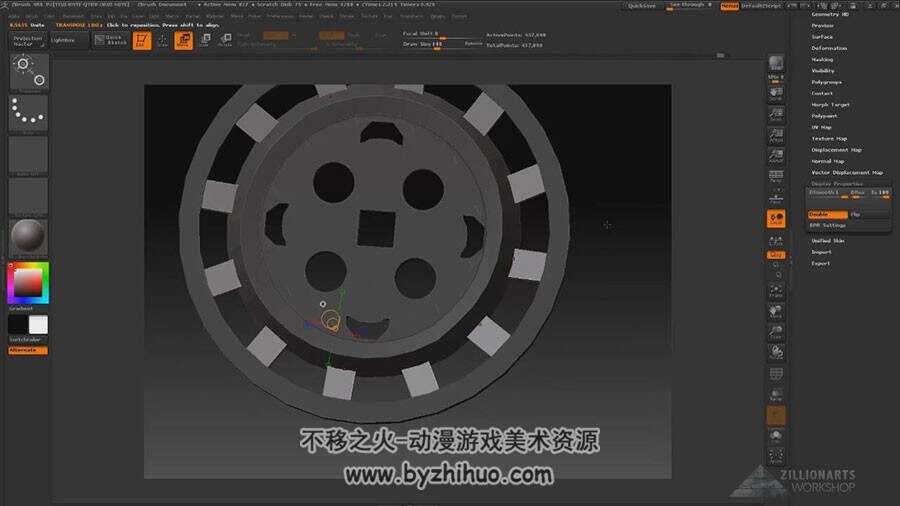Viewport: 900px width, 506px height.
Task: Click the Scale view icon in right shelf
Action: pyautogui.click(x=776, y=332)
